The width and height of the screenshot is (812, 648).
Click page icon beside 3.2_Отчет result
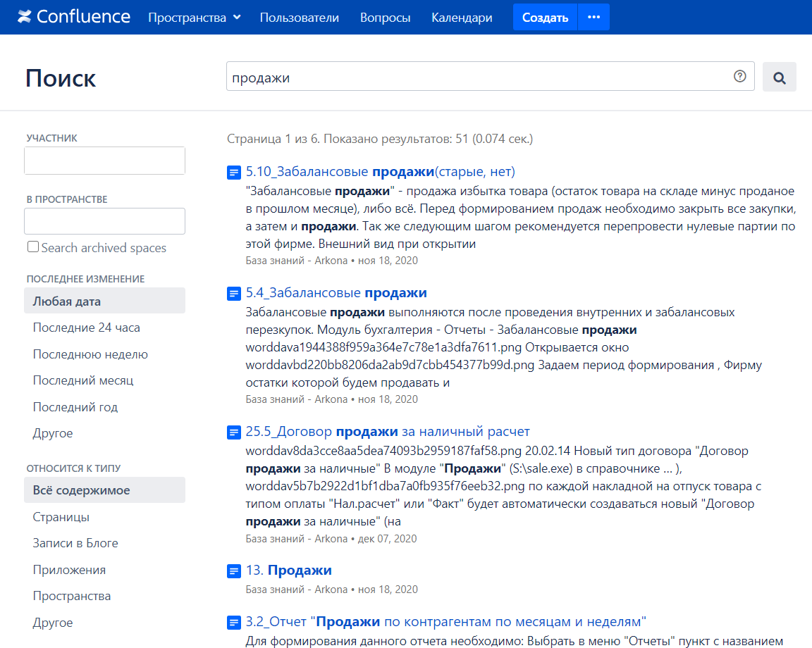point(234,622)
